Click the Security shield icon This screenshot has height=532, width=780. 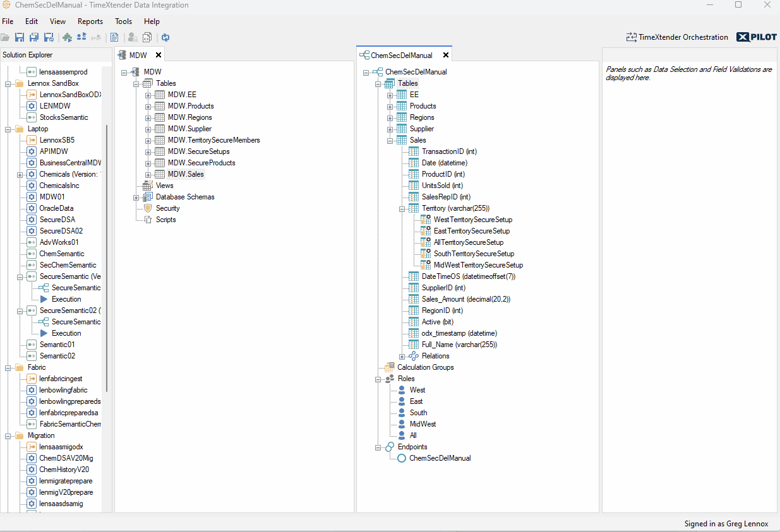pyautogui.click(x=148, y=208)
